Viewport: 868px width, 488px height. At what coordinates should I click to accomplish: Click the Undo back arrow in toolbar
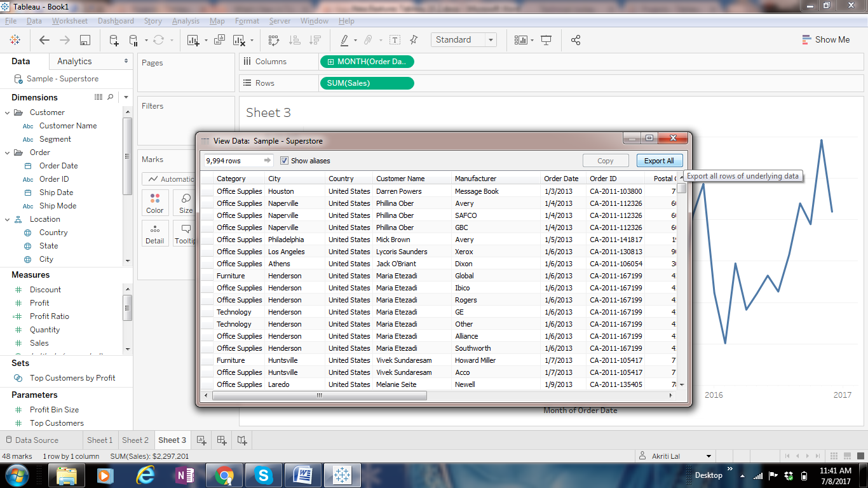pos(44,40)
